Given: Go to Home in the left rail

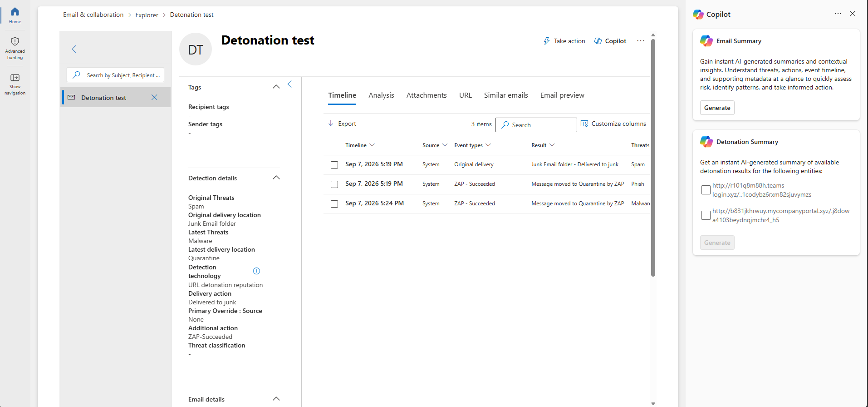Looking at the screenshot, I should click(x=15, y=15).
